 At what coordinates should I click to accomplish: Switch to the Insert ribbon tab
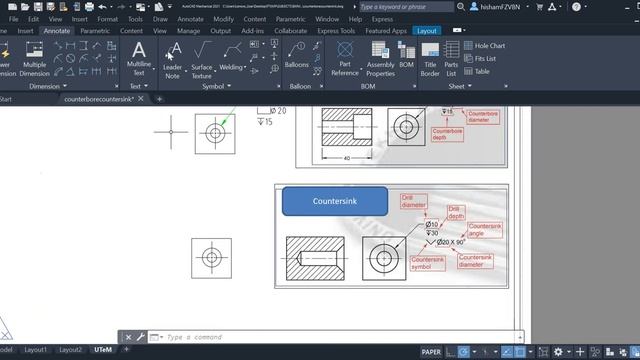pyautogui.click(x=25, y=31)
